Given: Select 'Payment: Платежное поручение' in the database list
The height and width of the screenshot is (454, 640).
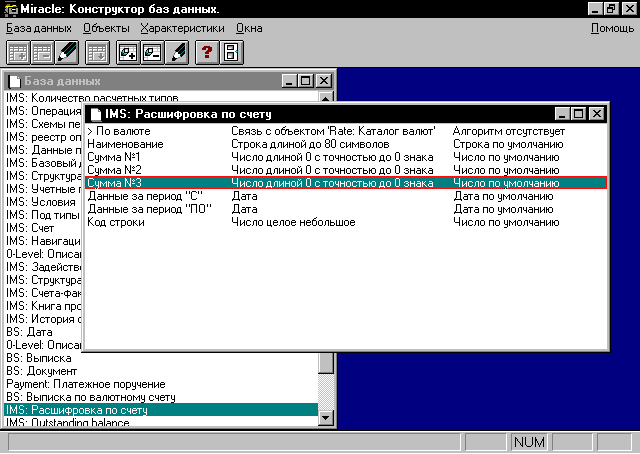Looking at the screenshot, I should point(85,384).
